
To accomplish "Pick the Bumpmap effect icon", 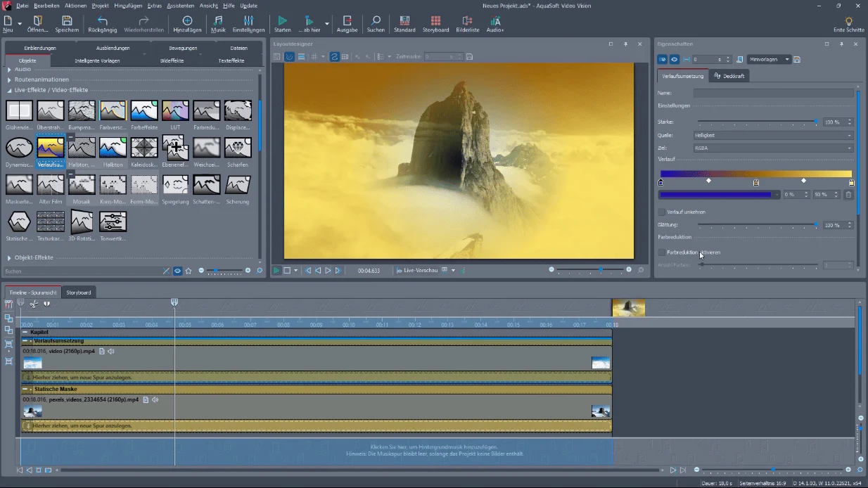I will point(82,110).
